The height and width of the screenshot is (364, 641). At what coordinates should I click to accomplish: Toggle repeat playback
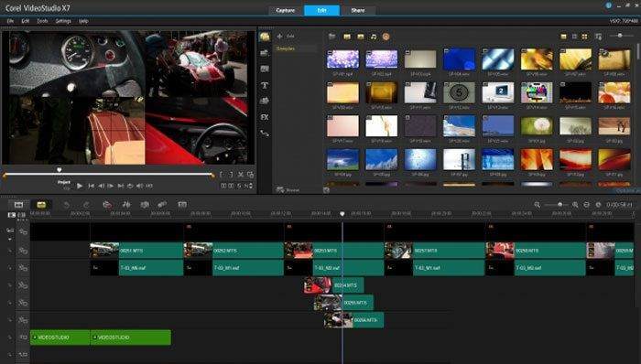[x=130, y=186]
